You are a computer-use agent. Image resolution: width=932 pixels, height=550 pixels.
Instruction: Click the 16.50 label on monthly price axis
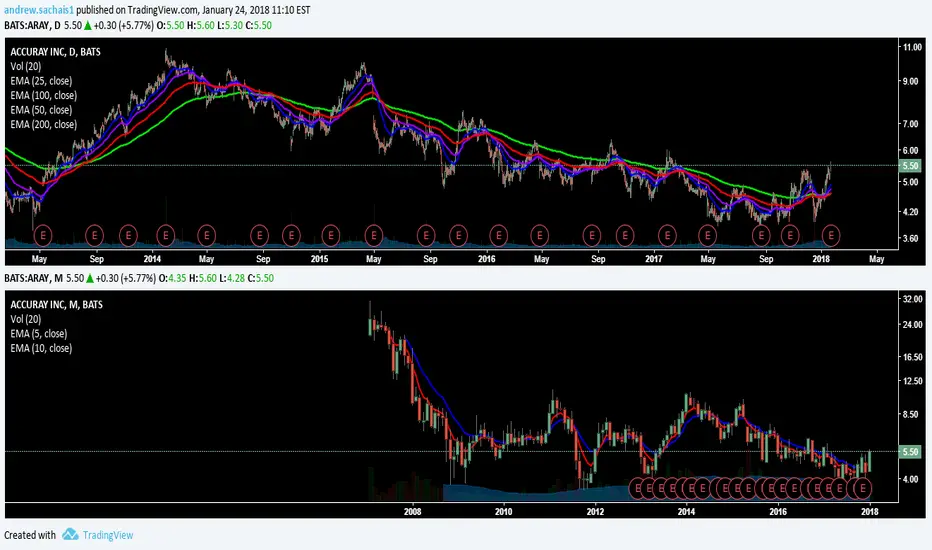912,357
